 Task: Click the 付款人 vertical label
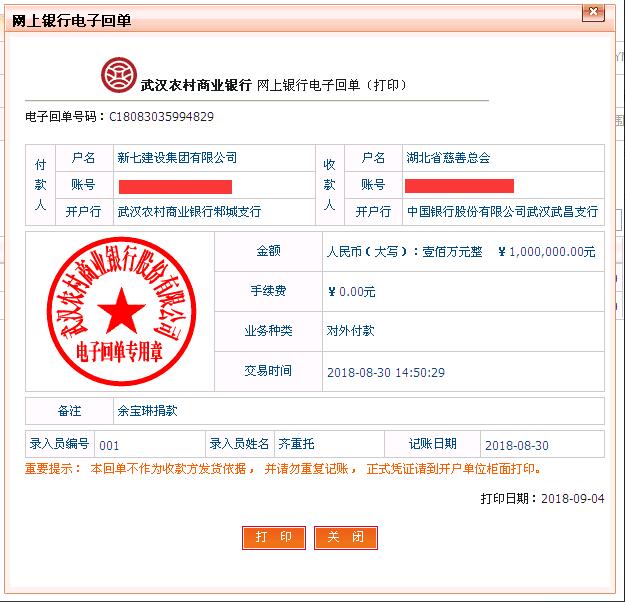click(x=40, y=185)
